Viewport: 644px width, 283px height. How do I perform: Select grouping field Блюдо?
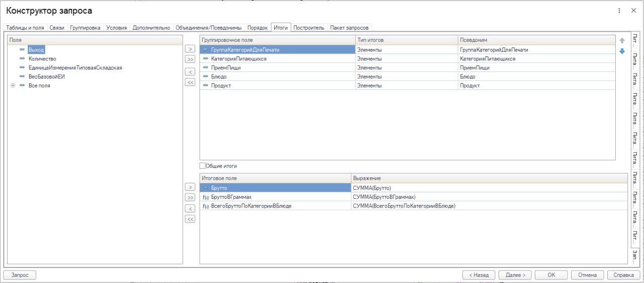(277, 77)
